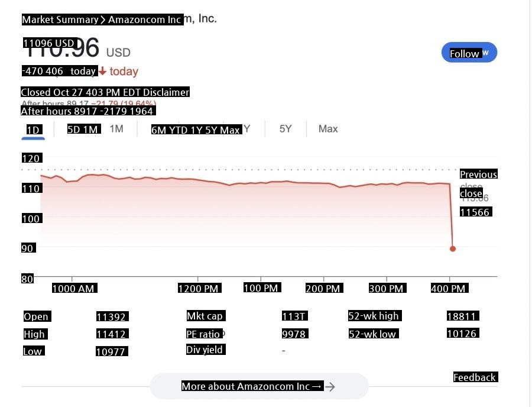Click the breadcrumb chevron after Market Summary

[x=103, y=20]
